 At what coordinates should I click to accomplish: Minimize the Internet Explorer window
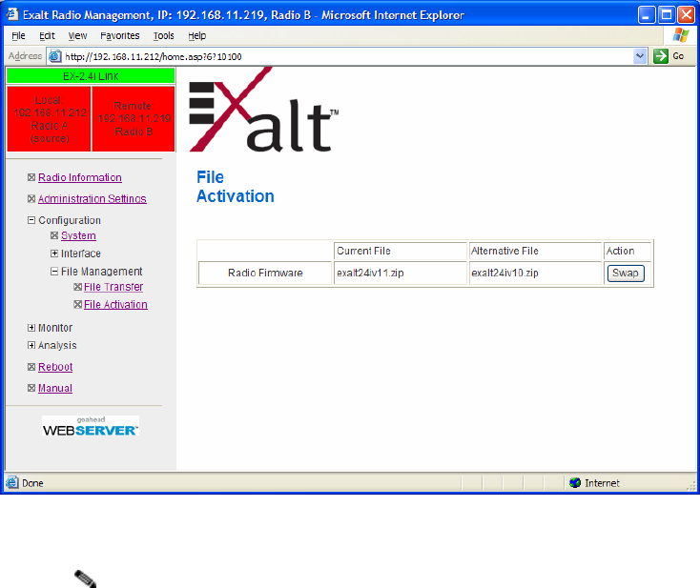[x=646, y=14]
